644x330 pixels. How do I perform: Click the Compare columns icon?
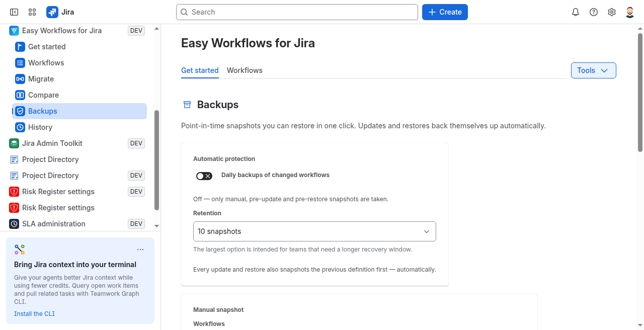click(x=20, y=95)
